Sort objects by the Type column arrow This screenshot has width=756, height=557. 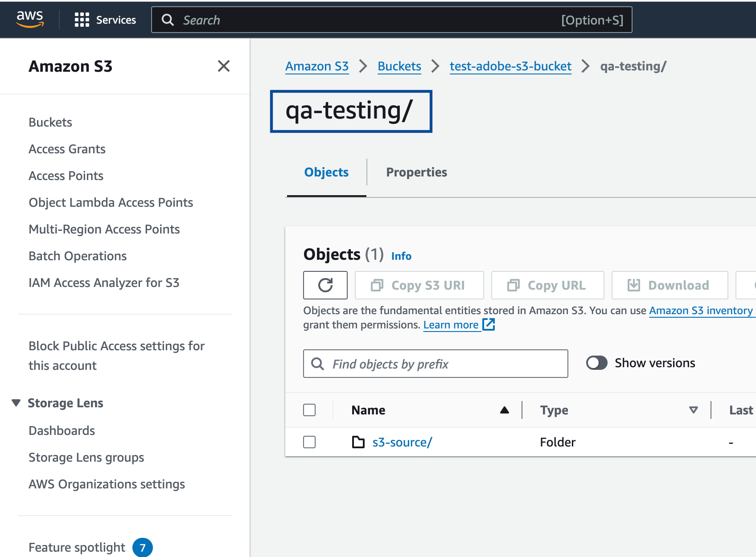(x=694, y=410)
